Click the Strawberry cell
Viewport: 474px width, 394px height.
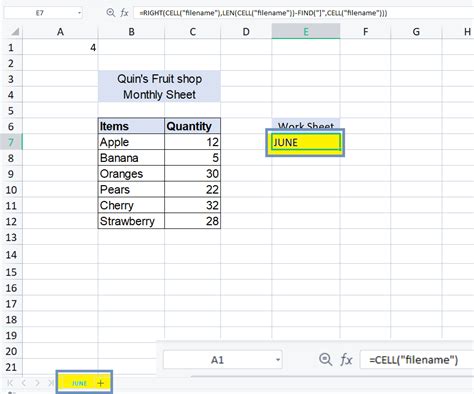click(131, 221)
